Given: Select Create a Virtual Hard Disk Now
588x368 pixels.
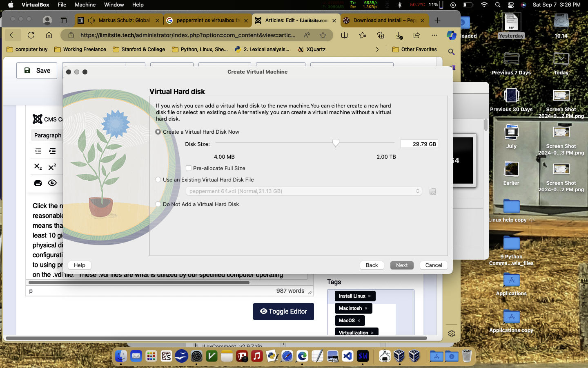Looking at the screenshot, I should [x=158, y=132].
